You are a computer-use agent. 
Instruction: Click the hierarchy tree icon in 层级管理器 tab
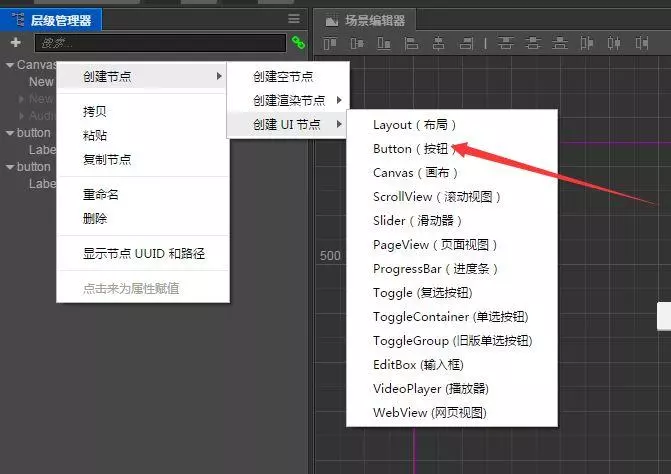click(x=18, y=20)
